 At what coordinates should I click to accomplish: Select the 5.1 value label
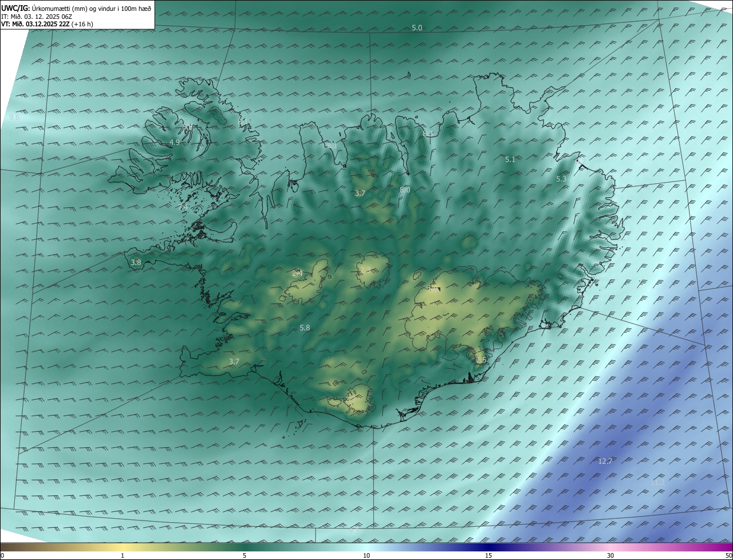coord(510,160)
